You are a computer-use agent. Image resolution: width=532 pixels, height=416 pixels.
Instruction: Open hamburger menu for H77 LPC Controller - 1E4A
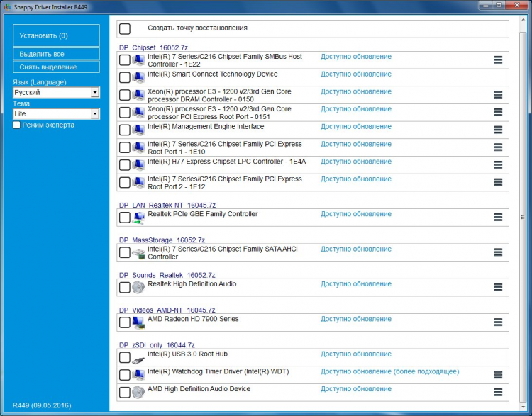tap(498, 165)
